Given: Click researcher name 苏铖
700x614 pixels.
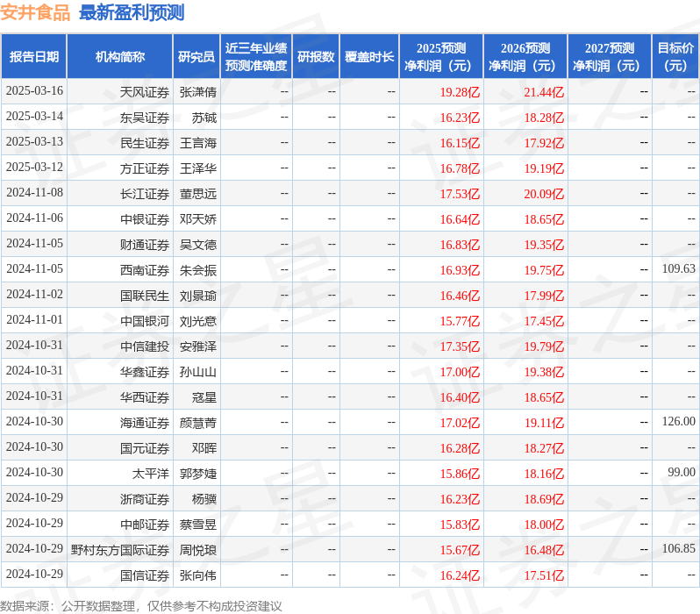Looking at the screenshot, I should (204, 118).
